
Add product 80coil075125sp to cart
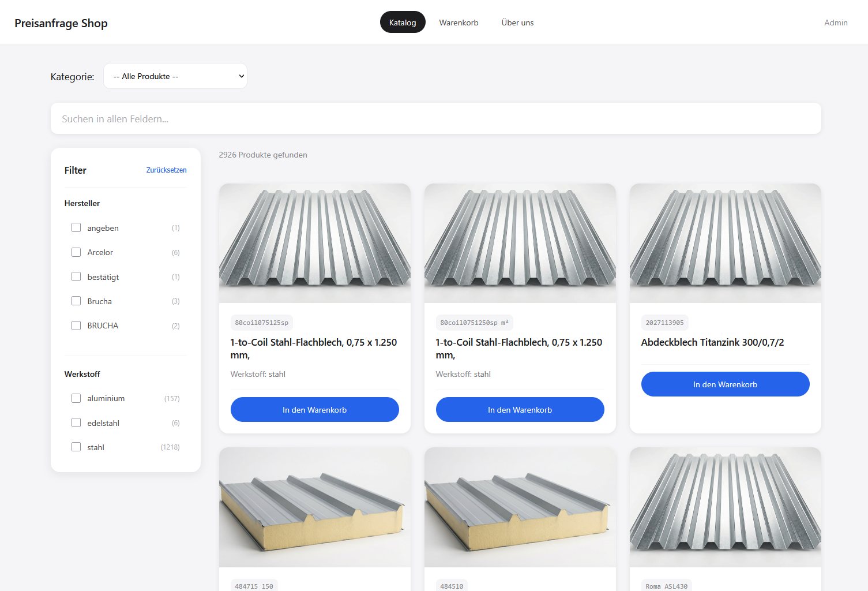click(314, 410)
